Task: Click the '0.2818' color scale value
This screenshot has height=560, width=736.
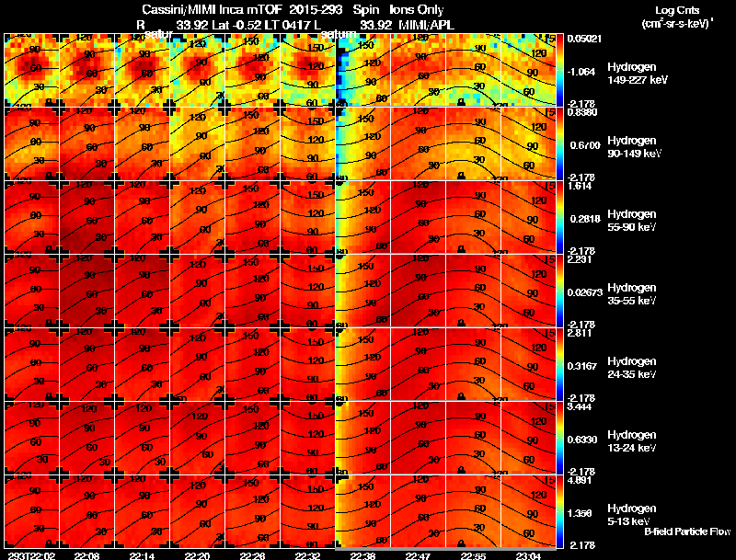Action: pyautogui.click(x=585, y=219)
